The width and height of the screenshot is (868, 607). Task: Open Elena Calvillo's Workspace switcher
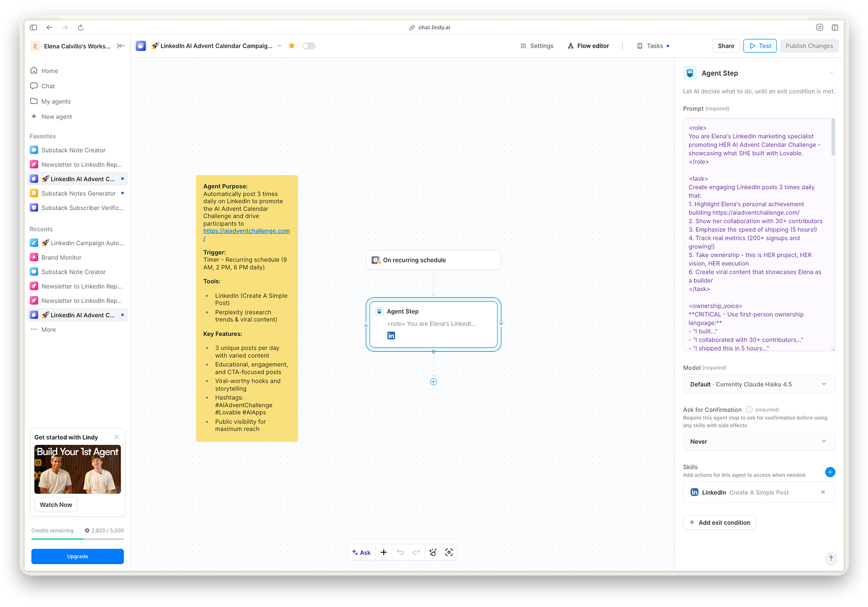(72, 46)
